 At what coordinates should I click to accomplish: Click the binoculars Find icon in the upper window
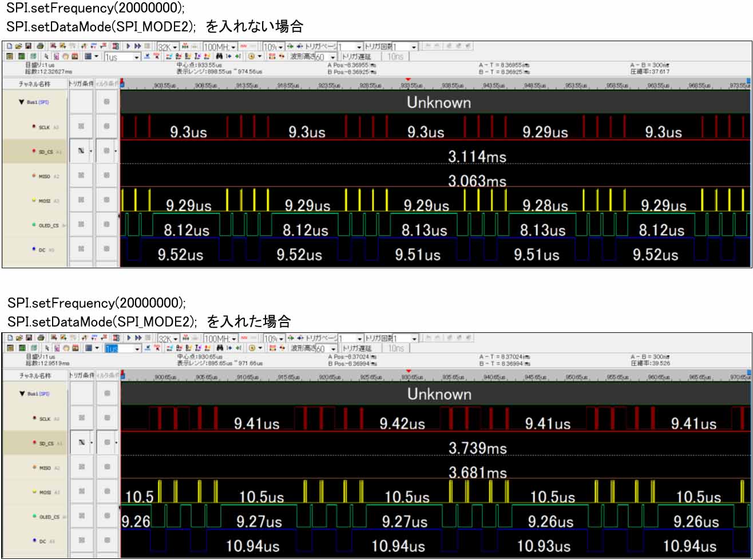pos(219,57)
